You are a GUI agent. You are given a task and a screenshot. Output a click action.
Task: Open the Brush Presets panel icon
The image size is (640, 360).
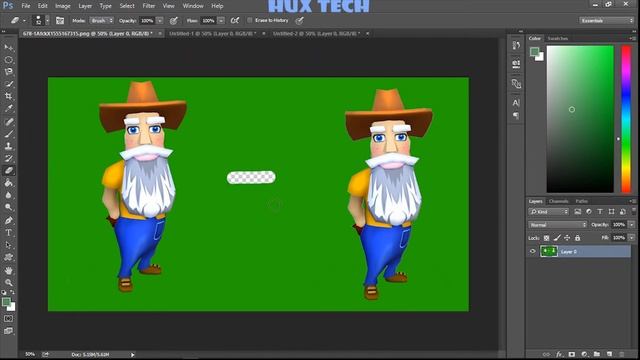(516, 64)
